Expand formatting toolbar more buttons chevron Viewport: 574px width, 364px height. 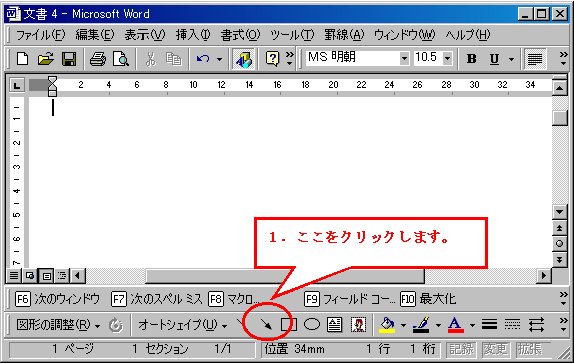(x=563, y=58)
